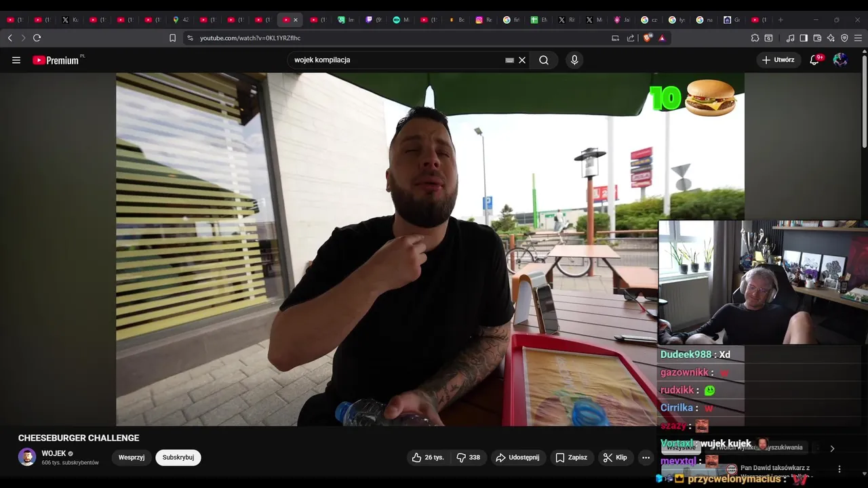Go back in browser history

9,38
